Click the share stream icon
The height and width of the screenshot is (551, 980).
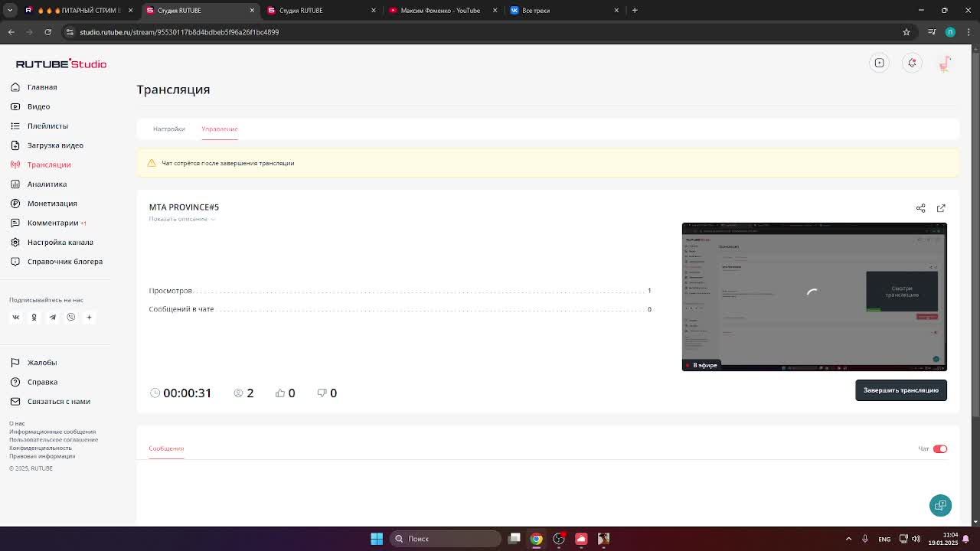pos(920,208)
